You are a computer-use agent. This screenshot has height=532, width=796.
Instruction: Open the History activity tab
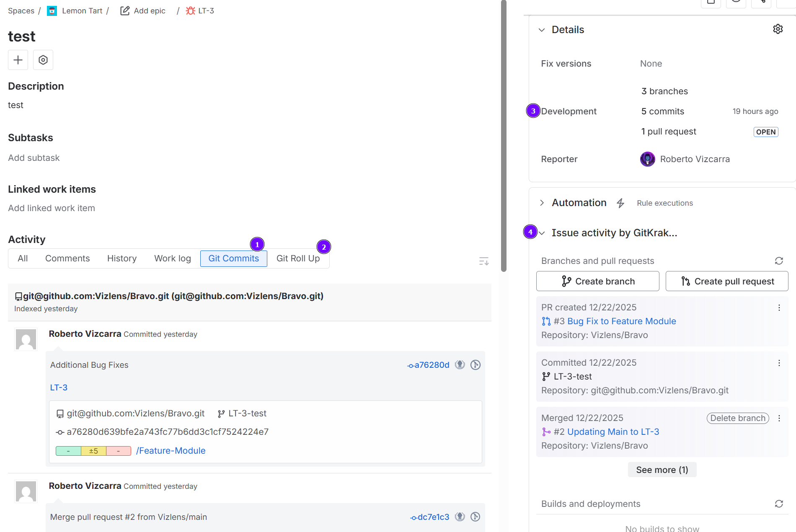122,258
